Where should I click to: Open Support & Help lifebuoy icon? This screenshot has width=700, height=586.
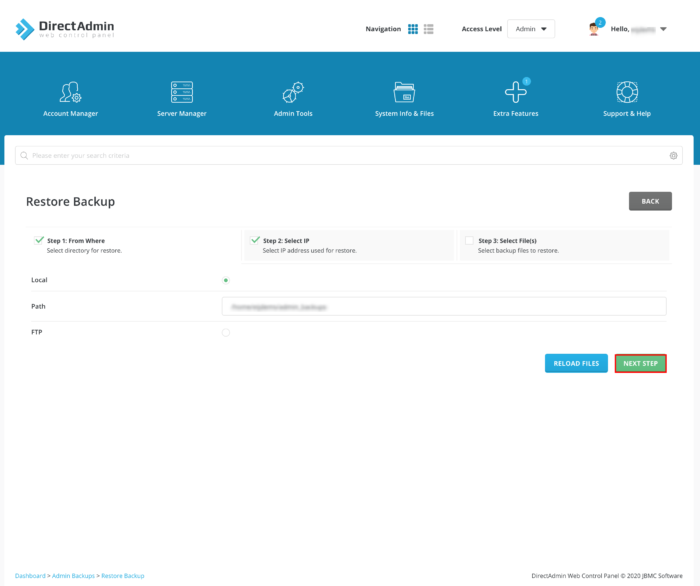[626, 93]
